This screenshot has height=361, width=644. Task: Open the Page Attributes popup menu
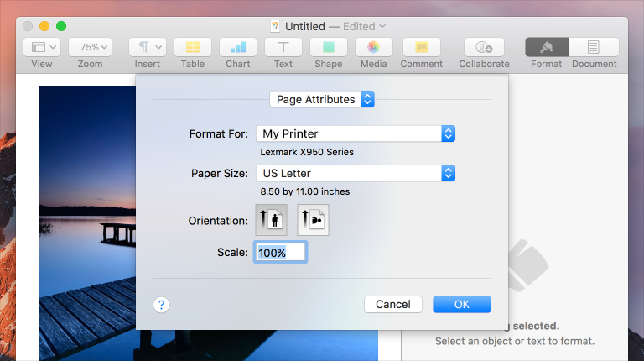[322, 99]
